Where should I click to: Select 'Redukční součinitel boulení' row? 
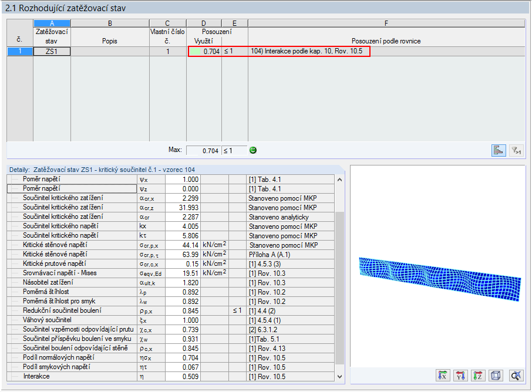click(x=171, y=310)
